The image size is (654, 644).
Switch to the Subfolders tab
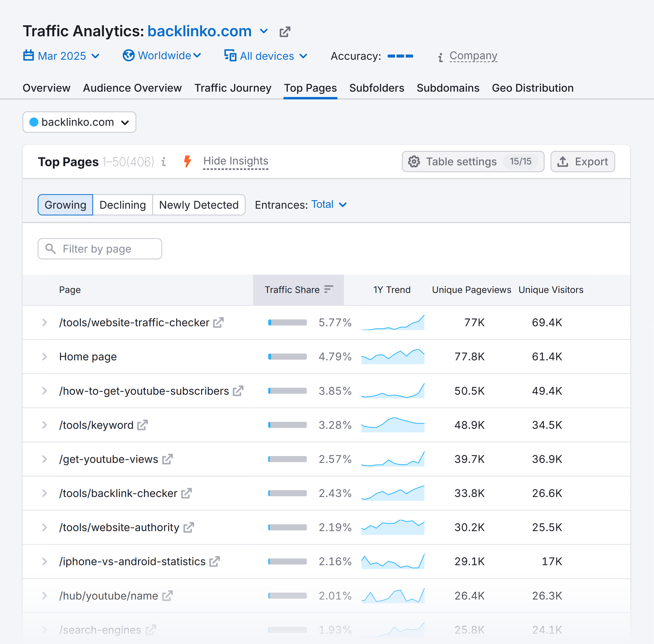coord(377,88)
